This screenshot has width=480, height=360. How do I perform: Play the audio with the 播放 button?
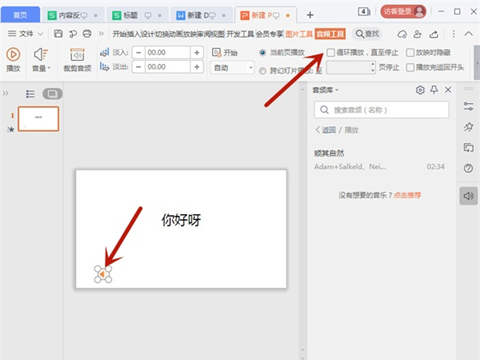pos(13,59)
